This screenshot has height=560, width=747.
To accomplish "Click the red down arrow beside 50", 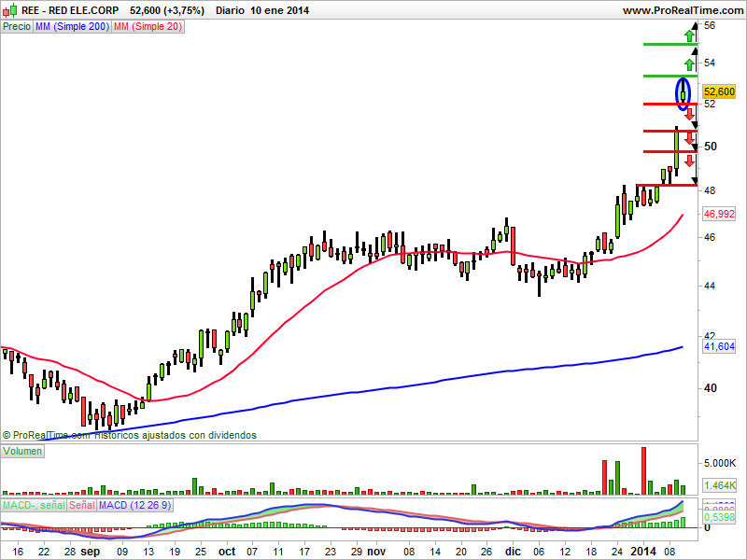I will pyautogui.click(x=689, y=138).
